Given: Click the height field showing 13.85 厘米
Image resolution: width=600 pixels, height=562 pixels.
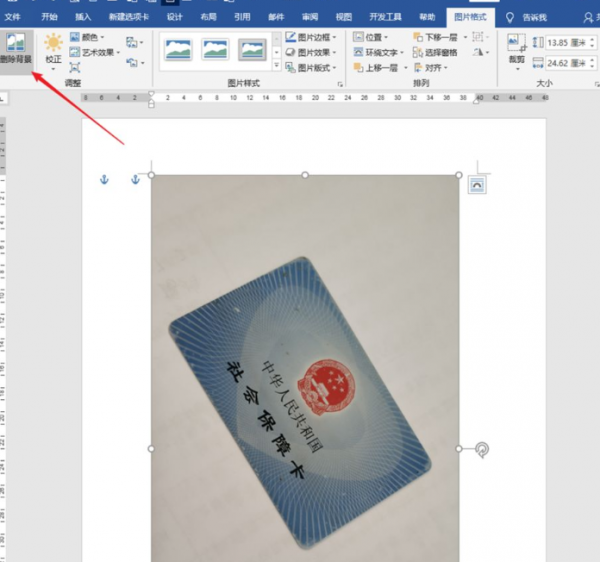Looking at the screenshot, I should click(567, 42).
